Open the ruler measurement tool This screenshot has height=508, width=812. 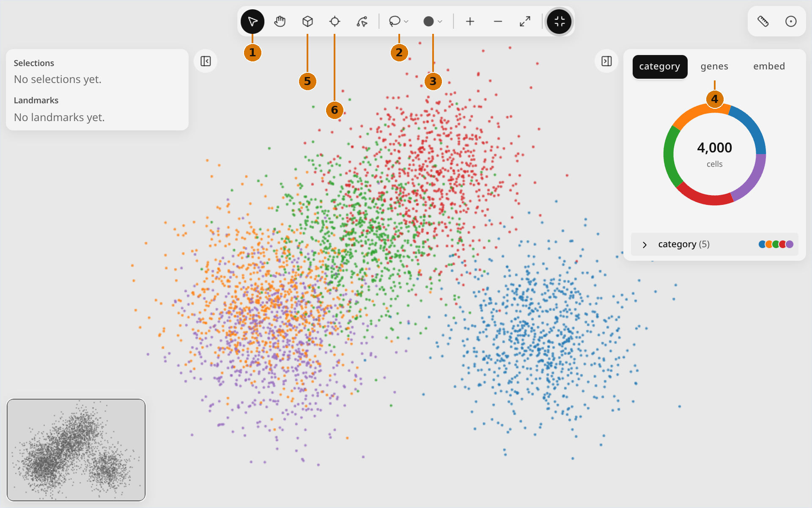pos(763,22)
